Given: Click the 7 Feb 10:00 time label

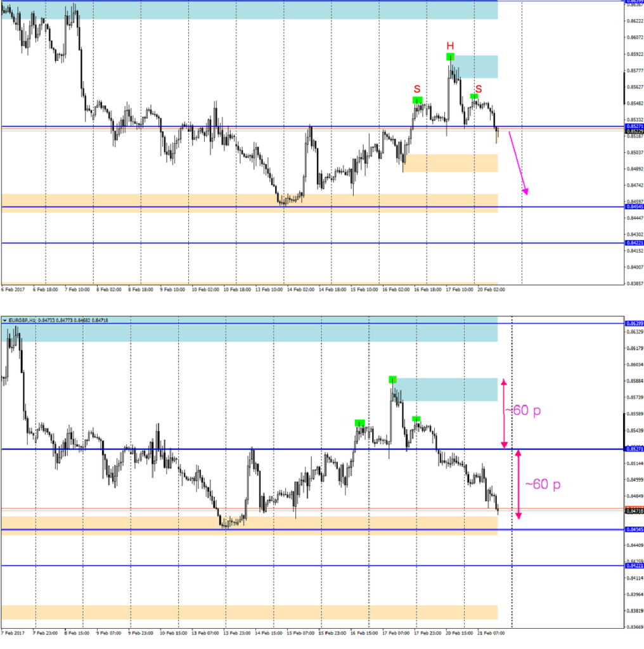Looking at the screenshot, I should pos(77,289).
